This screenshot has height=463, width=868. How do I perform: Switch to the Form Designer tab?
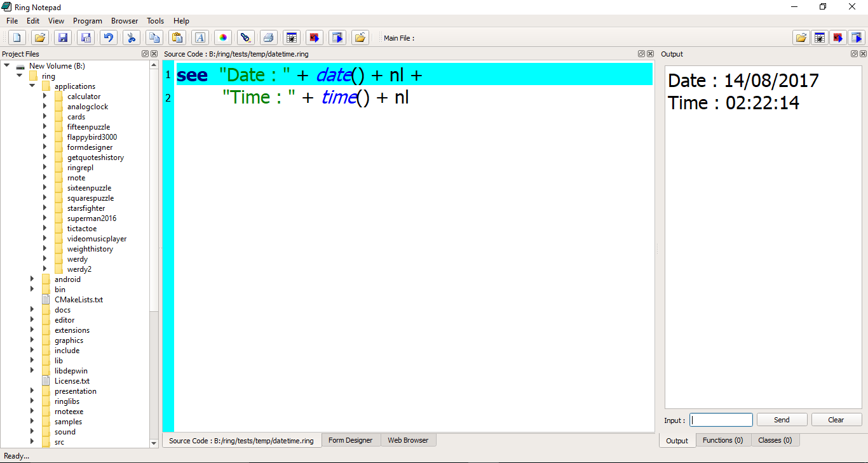351,440
